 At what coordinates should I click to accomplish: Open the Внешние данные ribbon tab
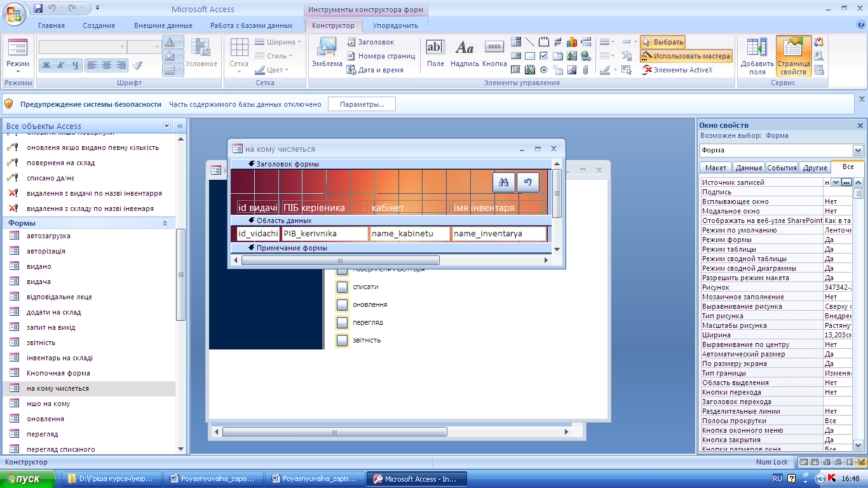coord(163,25)
